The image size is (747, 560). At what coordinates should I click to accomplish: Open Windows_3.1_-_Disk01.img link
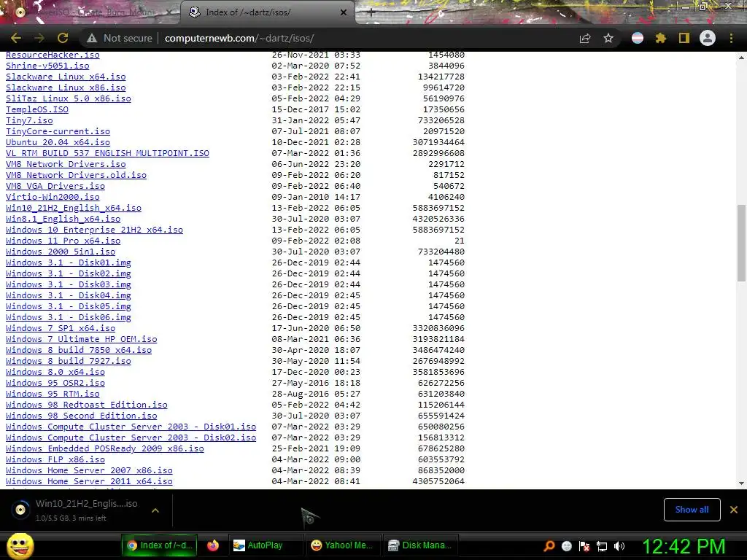point(68,262)
